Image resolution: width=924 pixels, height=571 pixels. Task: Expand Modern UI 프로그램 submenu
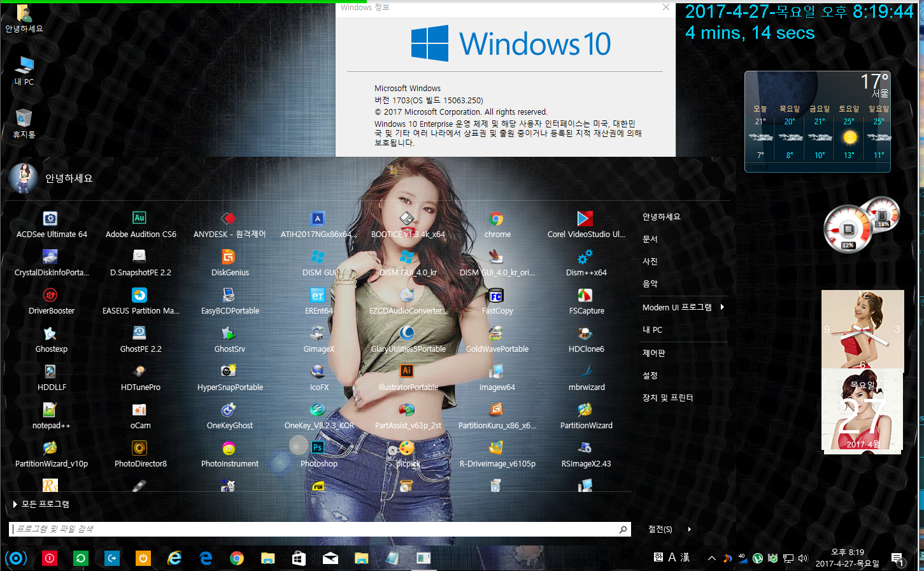684,307
